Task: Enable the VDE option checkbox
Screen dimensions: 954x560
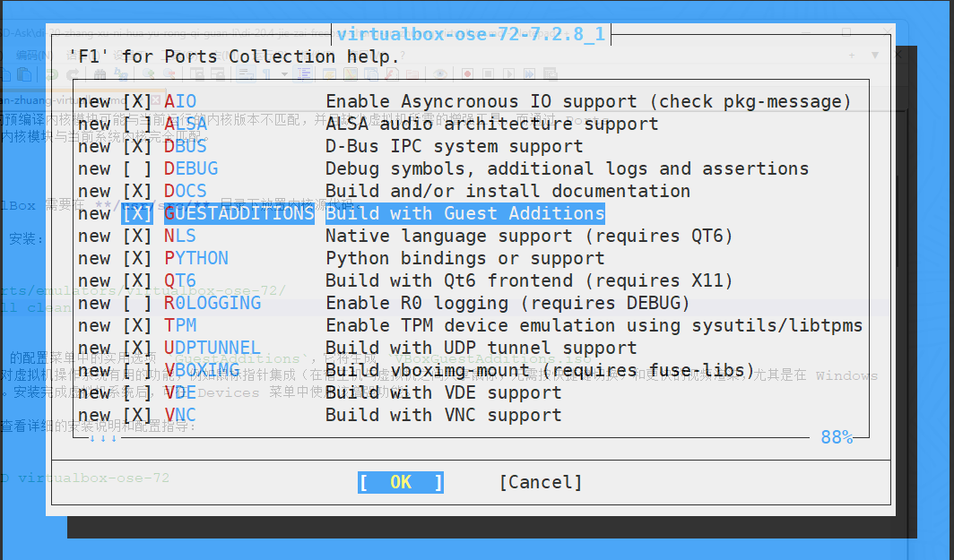Action: click(x=137, y=393)
